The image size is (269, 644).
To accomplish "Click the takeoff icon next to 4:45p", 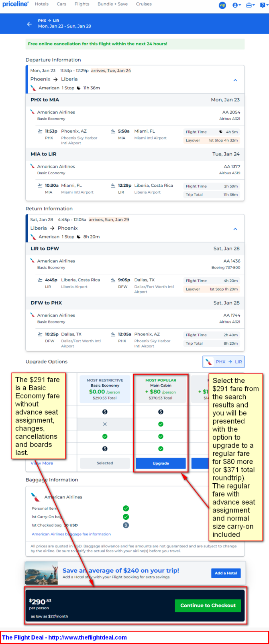I will (x=40, y=280).
